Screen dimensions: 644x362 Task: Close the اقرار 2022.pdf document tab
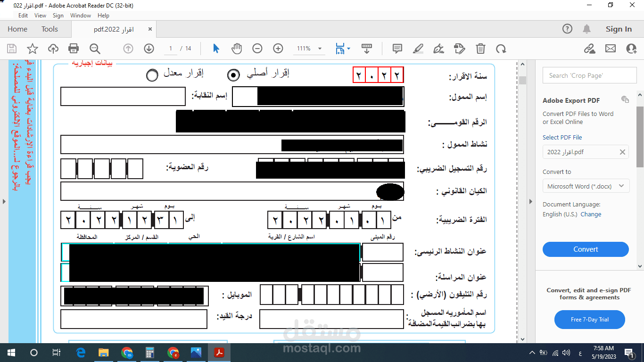[x=150, y=29]
